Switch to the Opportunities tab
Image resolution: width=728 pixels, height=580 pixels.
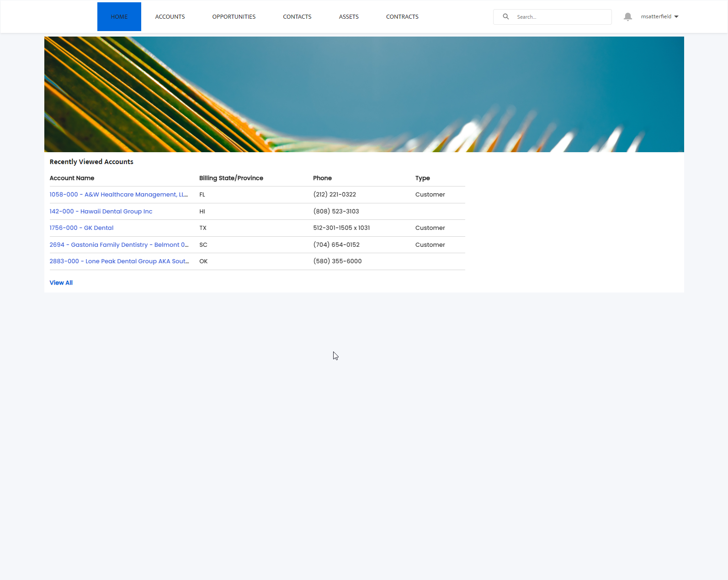pos(234,17)
